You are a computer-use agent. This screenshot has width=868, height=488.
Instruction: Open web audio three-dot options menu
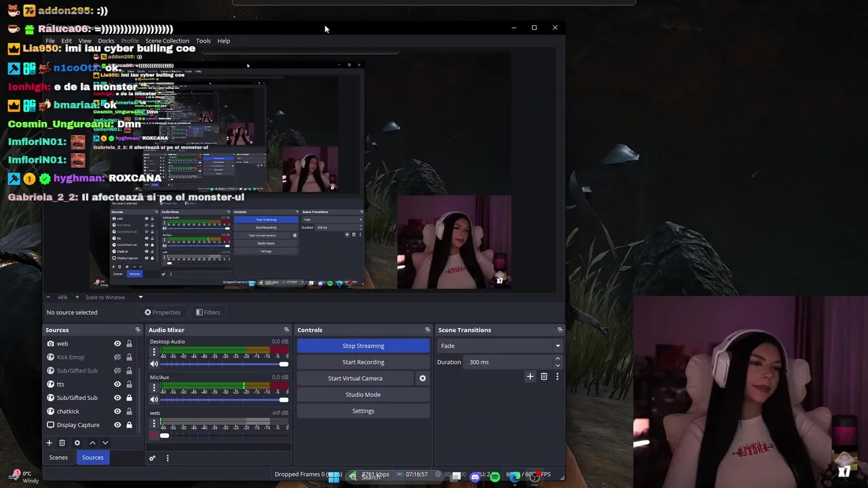[x=154, y=424]
